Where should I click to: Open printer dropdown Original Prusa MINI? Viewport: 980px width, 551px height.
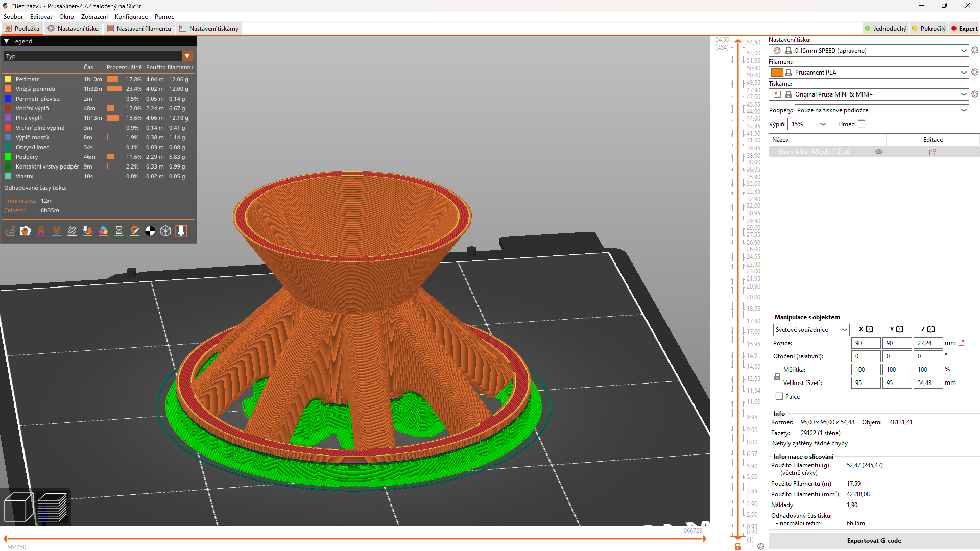tap(869, 94)
